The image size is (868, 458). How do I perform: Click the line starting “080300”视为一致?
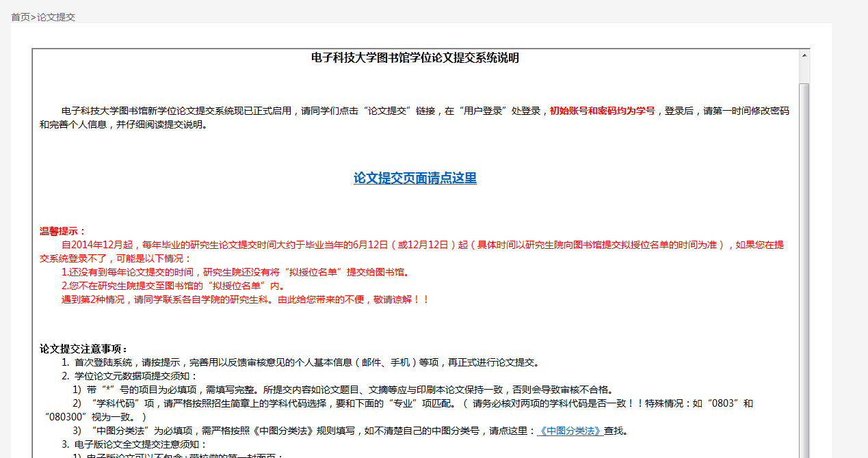tap(96, 417)
